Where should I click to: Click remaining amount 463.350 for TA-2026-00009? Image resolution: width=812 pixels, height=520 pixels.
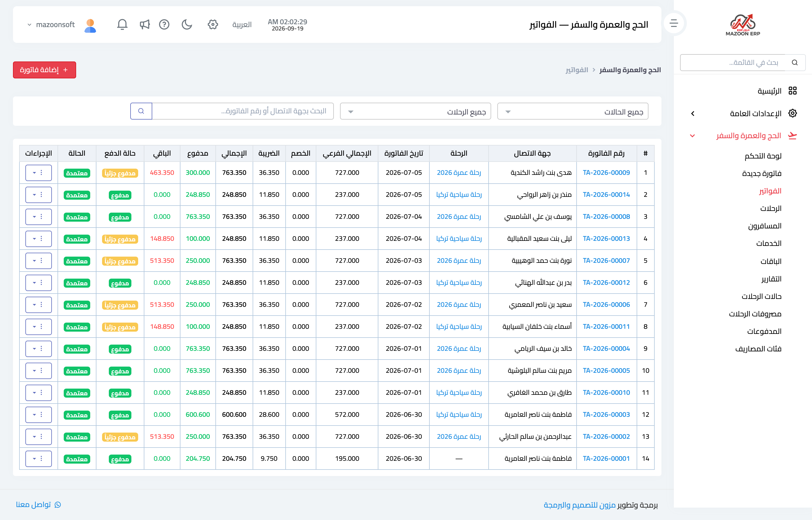point(162,173)
